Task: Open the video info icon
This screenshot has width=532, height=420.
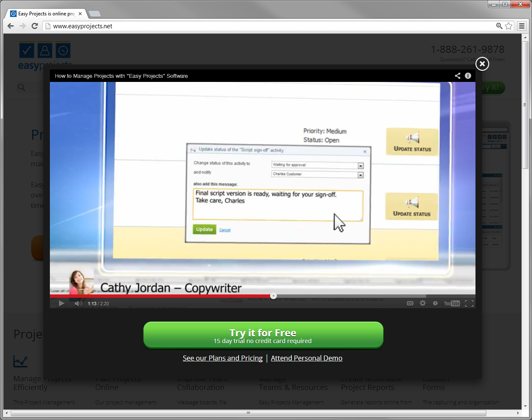Action: coord(468,76)
